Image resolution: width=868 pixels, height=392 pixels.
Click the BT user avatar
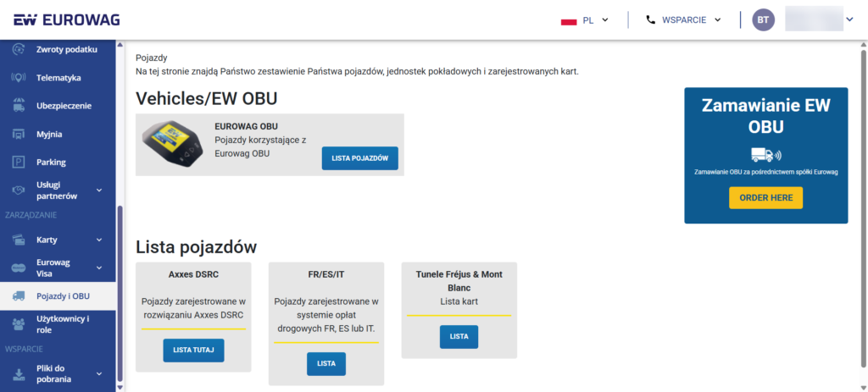point(764,20)
